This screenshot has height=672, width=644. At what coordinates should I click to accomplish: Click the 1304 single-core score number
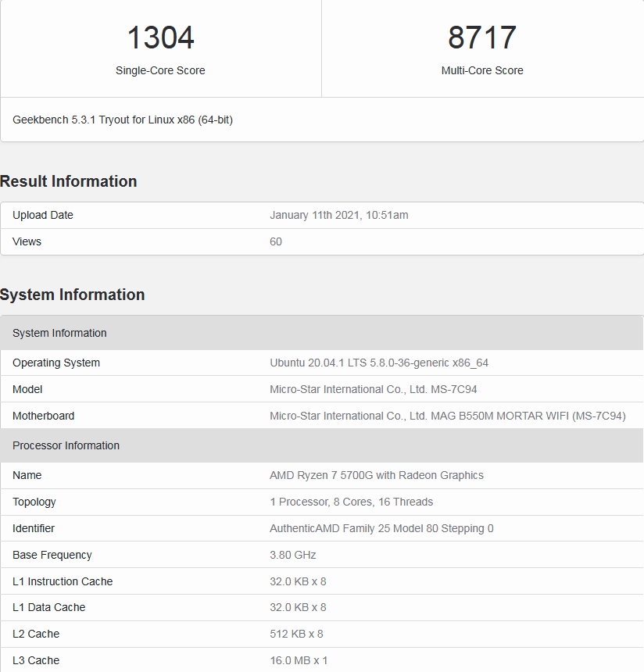click(160, 38)
